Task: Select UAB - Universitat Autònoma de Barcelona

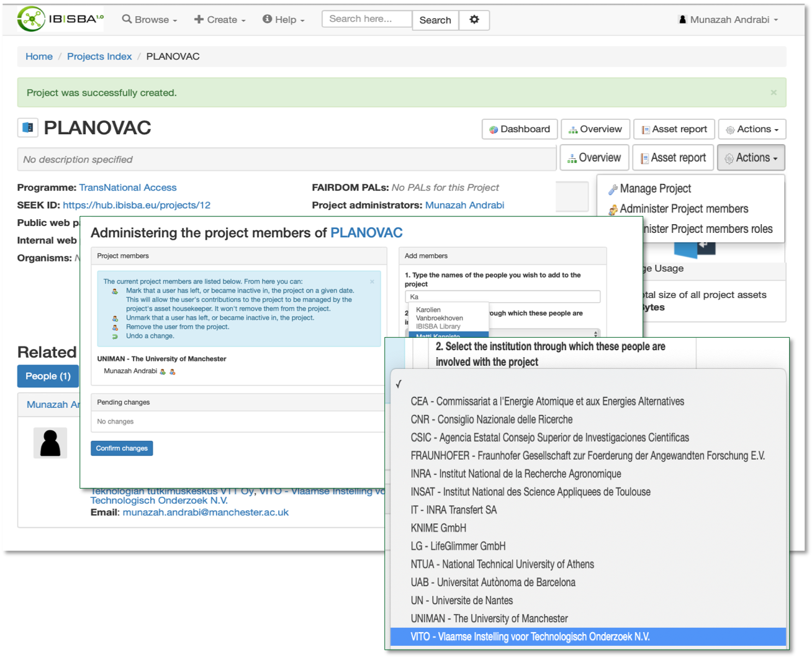Action: tap(588, 582)
